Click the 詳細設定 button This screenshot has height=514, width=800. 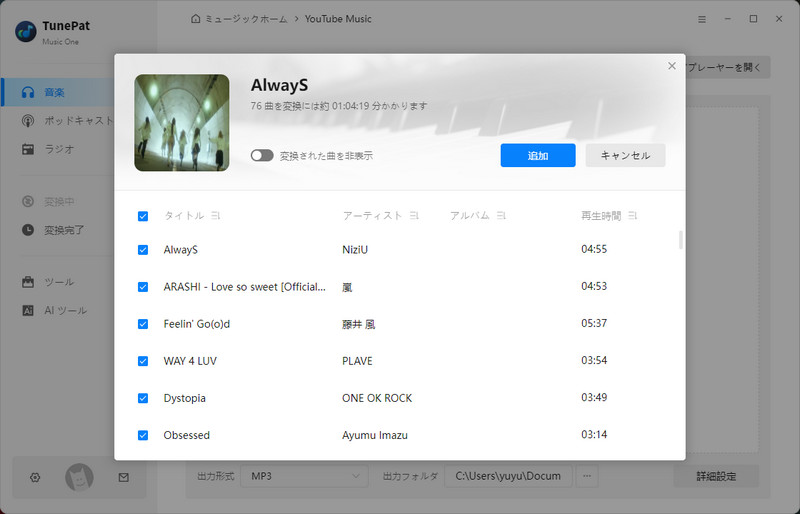click(716, 476)
